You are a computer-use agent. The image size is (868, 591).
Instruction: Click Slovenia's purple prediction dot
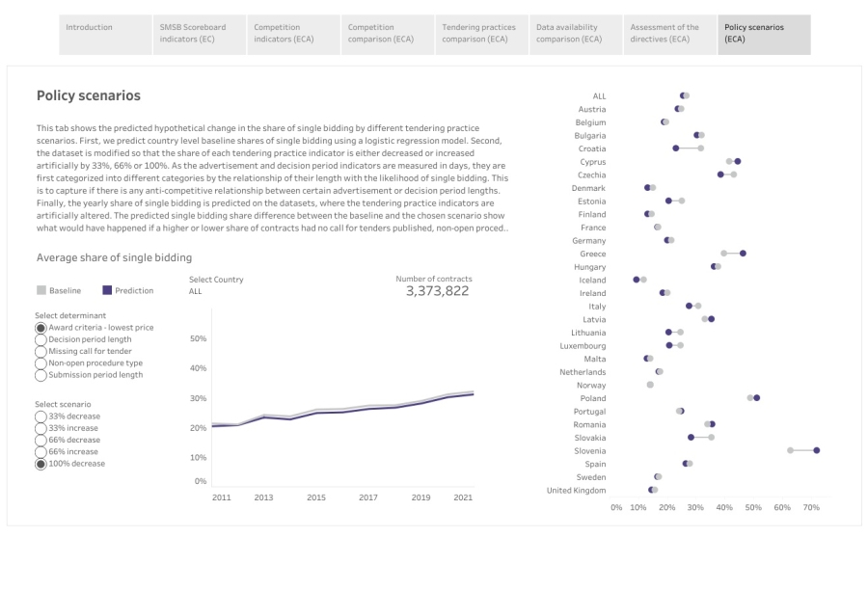[816, 450]
